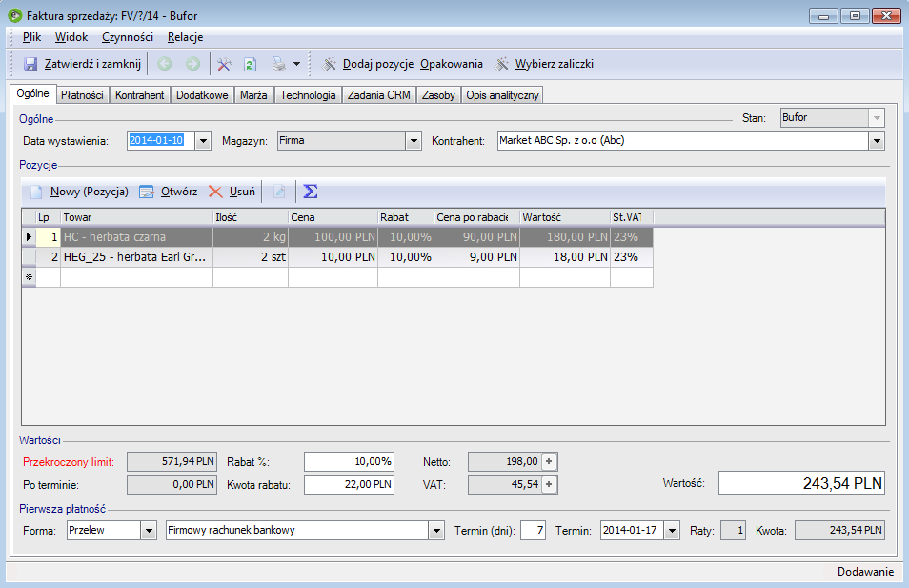The width and height of the screenshot is (909, 588).
Task: Expand the Netto plus button
Action: (x=549, y=461)
